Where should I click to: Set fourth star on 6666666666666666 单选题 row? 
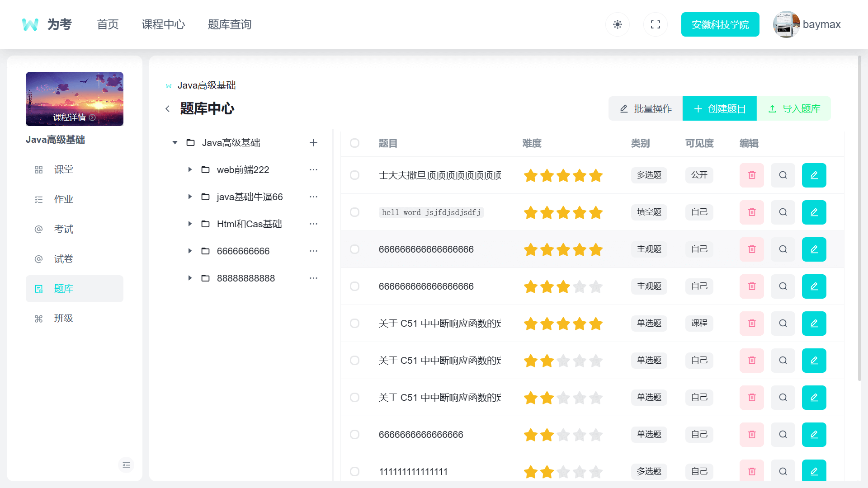[580, 435]
